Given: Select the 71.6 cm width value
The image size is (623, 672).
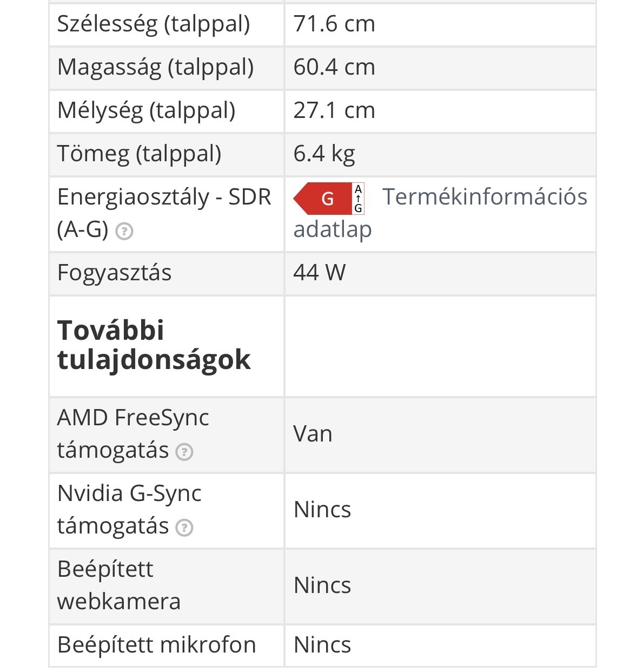Looking at the screenshot, I should pyautogui.click(x=334, y=24).
